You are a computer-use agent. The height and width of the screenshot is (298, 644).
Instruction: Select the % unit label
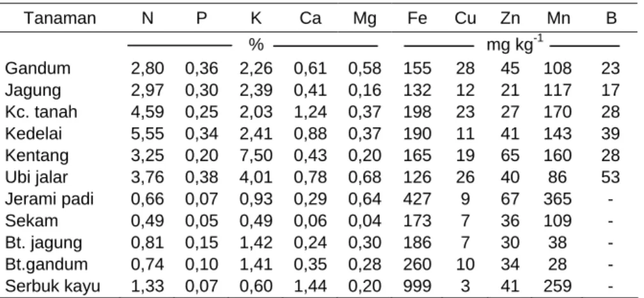(x=256, y=45)
